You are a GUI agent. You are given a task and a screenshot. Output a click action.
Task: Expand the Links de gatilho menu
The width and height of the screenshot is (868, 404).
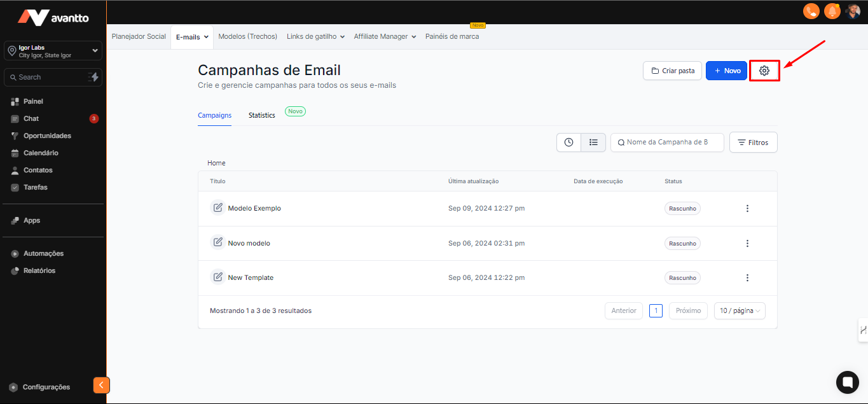[315, 37]
